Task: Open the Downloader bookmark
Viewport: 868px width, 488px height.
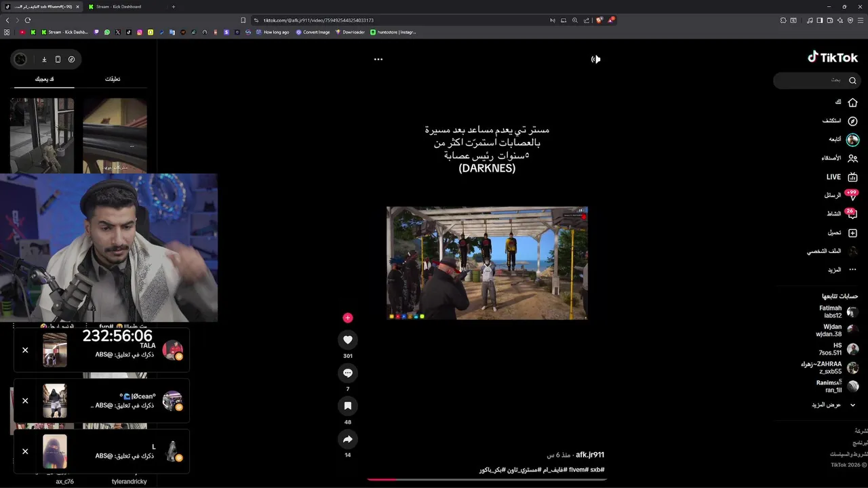Action: (x=350, y=32)
